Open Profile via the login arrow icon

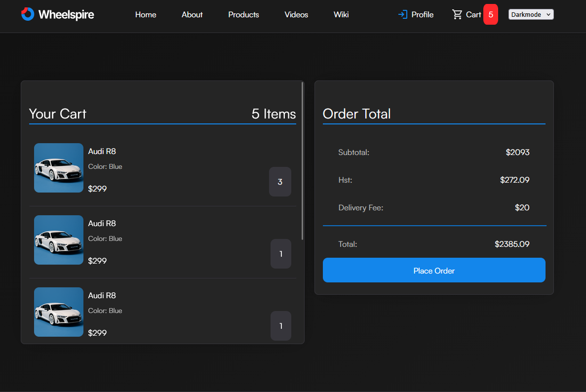[402, 14]
